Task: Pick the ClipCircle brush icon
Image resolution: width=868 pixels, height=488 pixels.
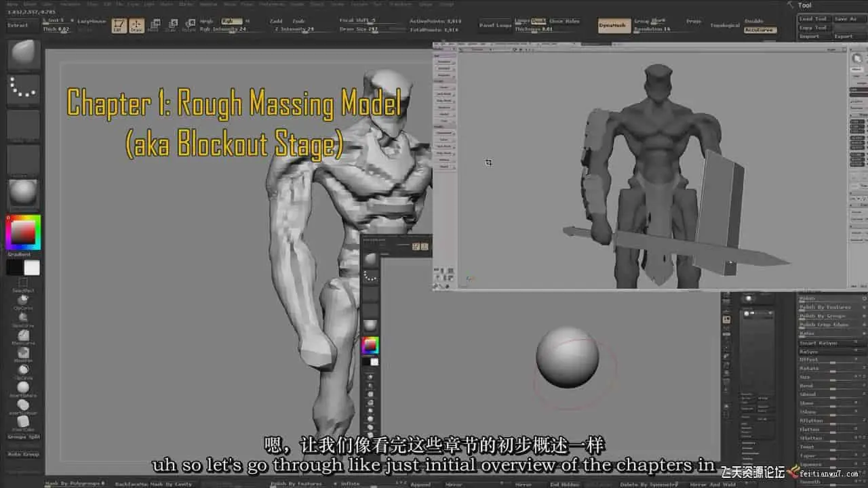Action: pyautogui.click(x=23, y=370)
